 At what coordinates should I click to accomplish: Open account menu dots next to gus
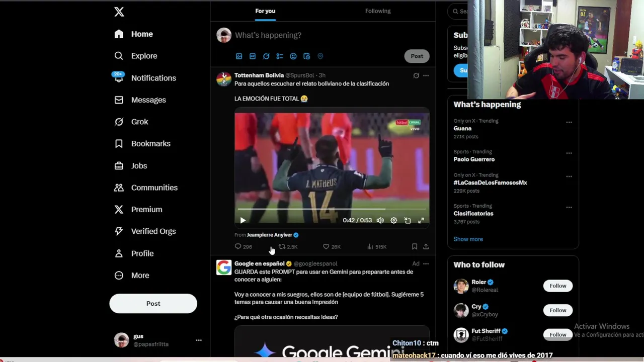point(199,340)
